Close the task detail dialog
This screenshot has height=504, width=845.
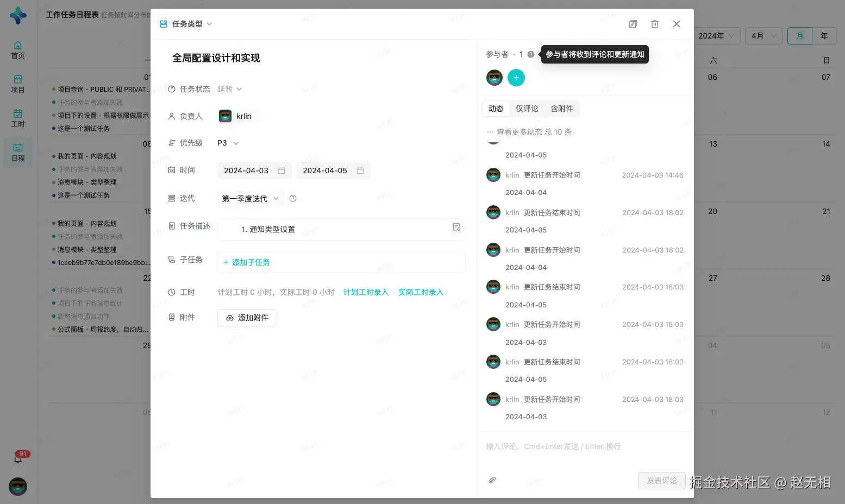677,24
